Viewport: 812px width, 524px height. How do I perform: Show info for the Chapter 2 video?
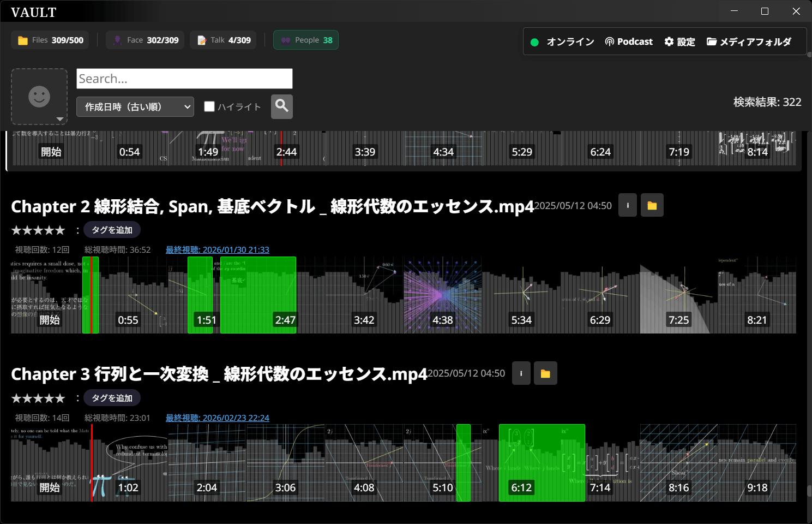[x=628, y=205]
